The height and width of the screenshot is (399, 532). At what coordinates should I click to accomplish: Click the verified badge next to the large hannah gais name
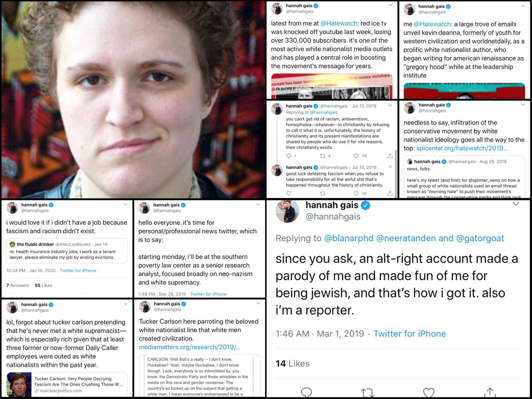[365, 205]
